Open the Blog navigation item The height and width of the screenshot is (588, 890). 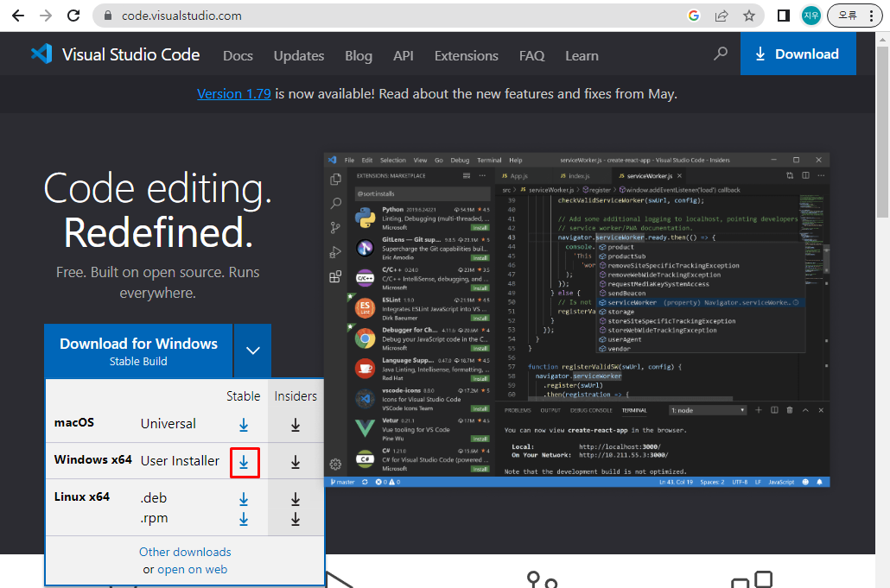(358, 55)
